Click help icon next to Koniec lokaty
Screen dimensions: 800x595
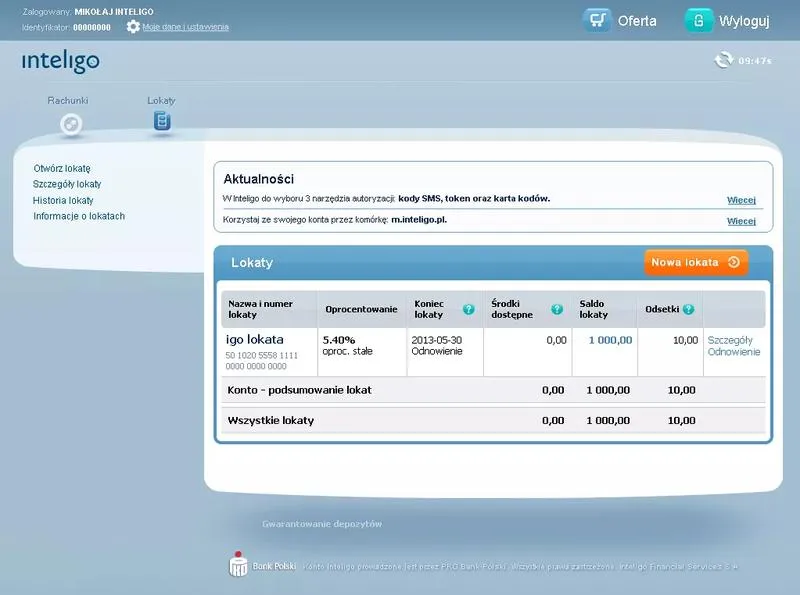coord(468,309)
